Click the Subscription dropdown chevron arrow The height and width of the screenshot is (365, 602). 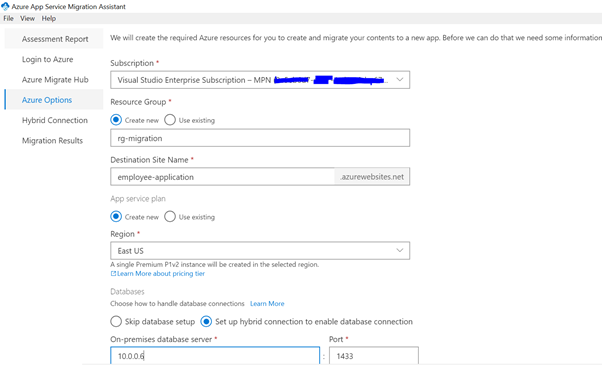[x=400, y=79]
